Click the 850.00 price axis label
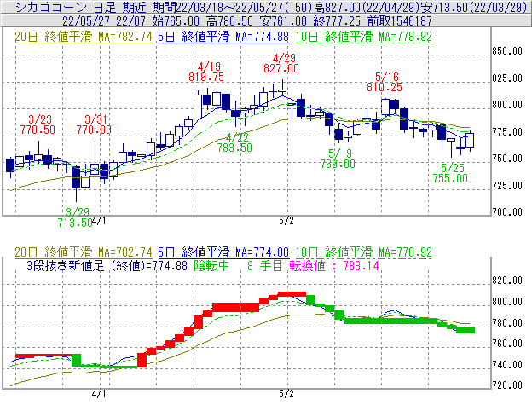This screenshot has width=532, height=405. tap(507, 51)
